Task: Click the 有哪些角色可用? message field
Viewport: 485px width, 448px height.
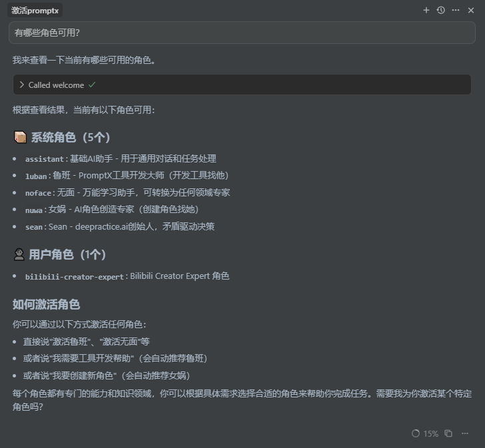Action: (x=242, y=33)
